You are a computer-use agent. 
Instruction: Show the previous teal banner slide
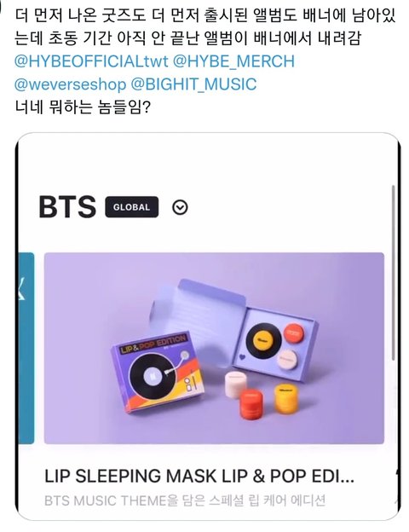(26, 348)
